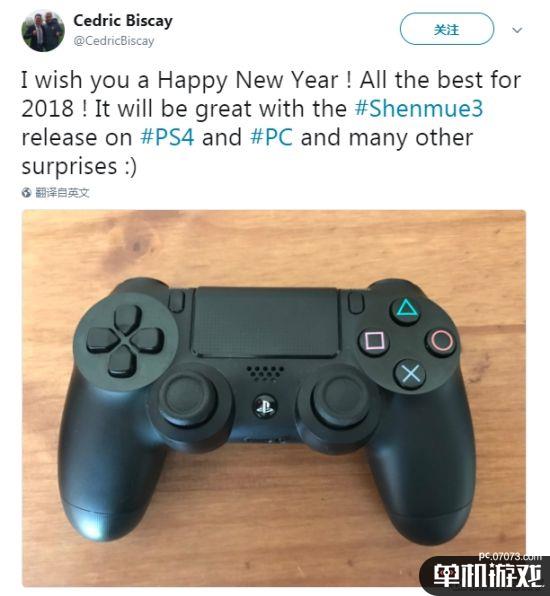
Task: Click the controller's D-pad
Action: 125,340
